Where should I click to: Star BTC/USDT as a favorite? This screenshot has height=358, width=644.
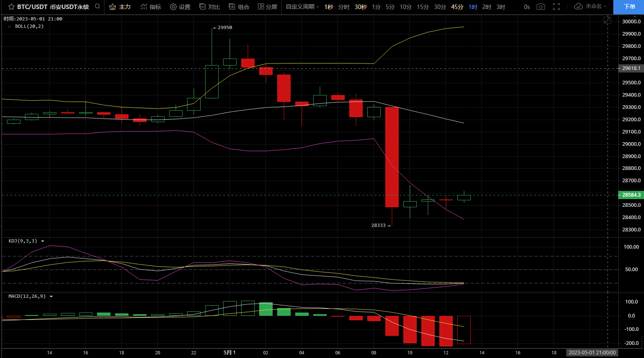(11, 7)
